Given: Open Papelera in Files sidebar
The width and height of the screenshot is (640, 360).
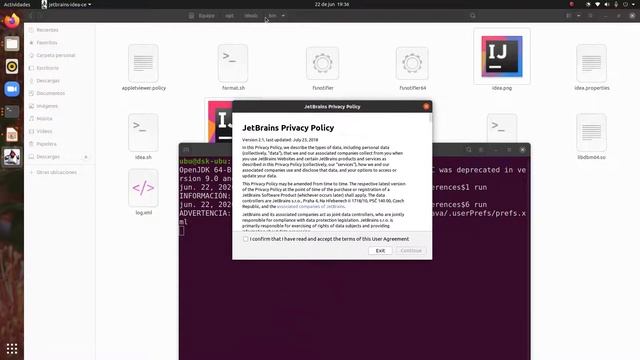Looking at the screenshot, I should click(46, 144).
